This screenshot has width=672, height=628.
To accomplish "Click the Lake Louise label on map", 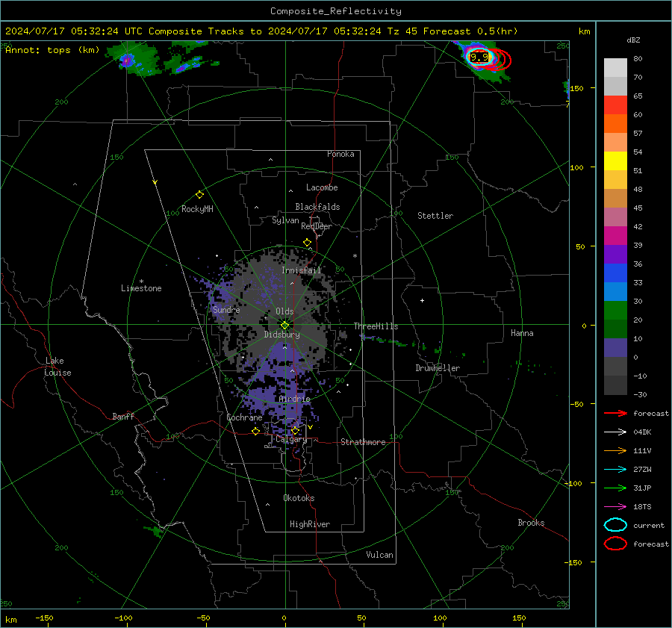I will 57,367.
